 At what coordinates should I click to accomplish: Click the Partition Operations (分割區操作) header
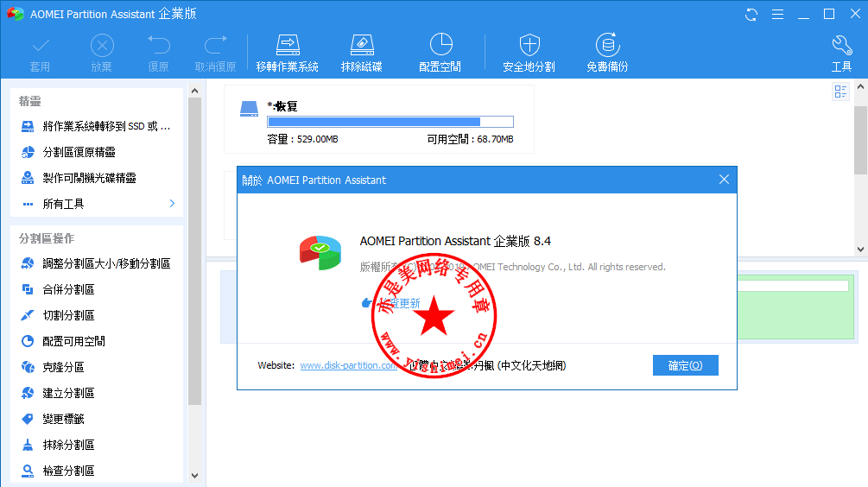coord(47,238)
